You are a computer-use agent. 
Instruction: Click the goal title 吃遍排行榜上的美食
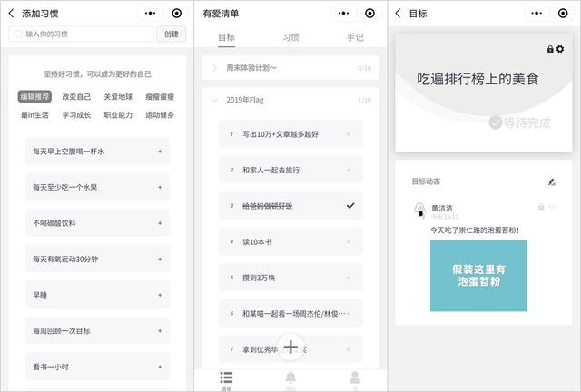[x=478, y=79]
